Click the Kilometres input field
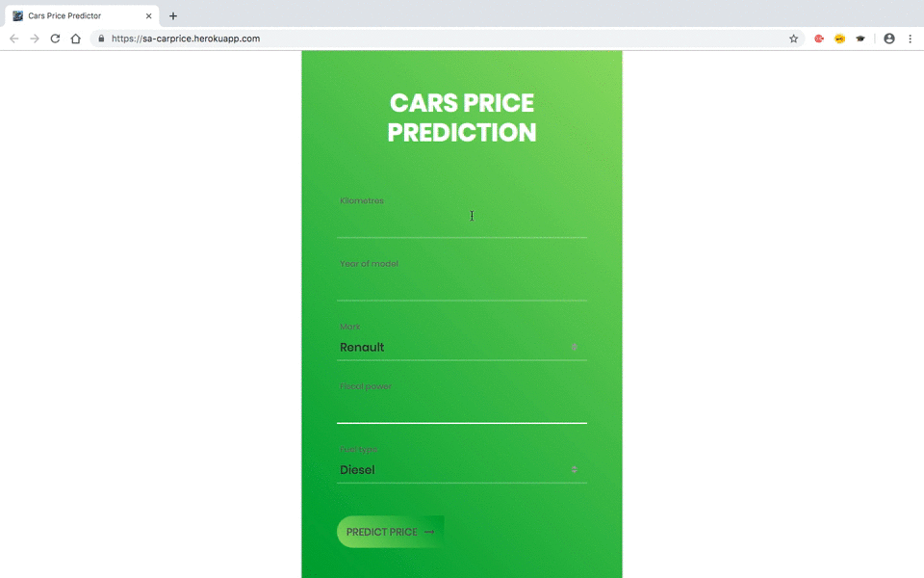 pyautogui.click(x=462, y=220)
